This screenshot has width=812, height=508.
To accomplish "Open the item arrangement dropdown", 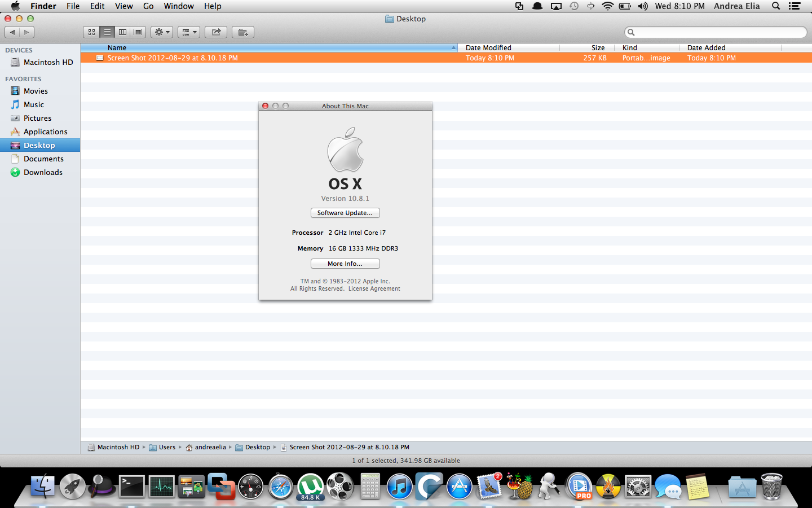I will (189, 32).
